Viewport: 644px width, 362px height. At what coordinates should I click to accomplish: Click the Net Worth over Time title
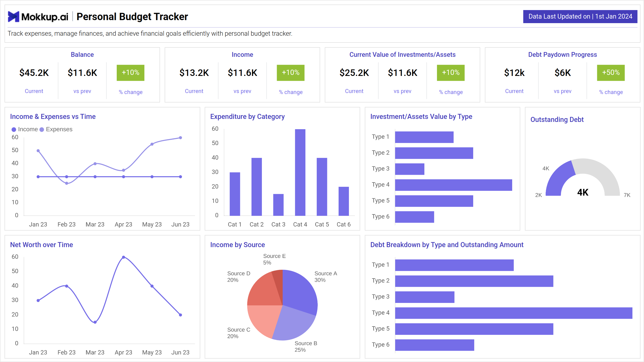[42, 245]
